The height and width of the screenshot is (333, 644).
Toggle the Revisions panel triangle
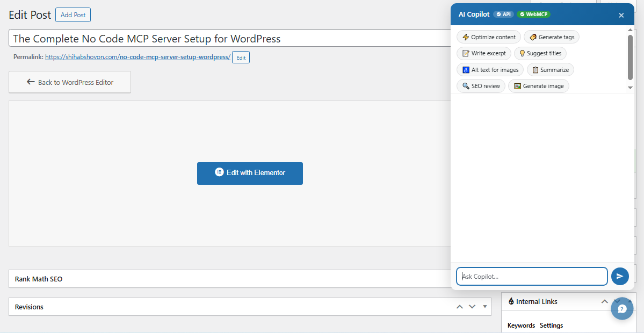[484, 307]
